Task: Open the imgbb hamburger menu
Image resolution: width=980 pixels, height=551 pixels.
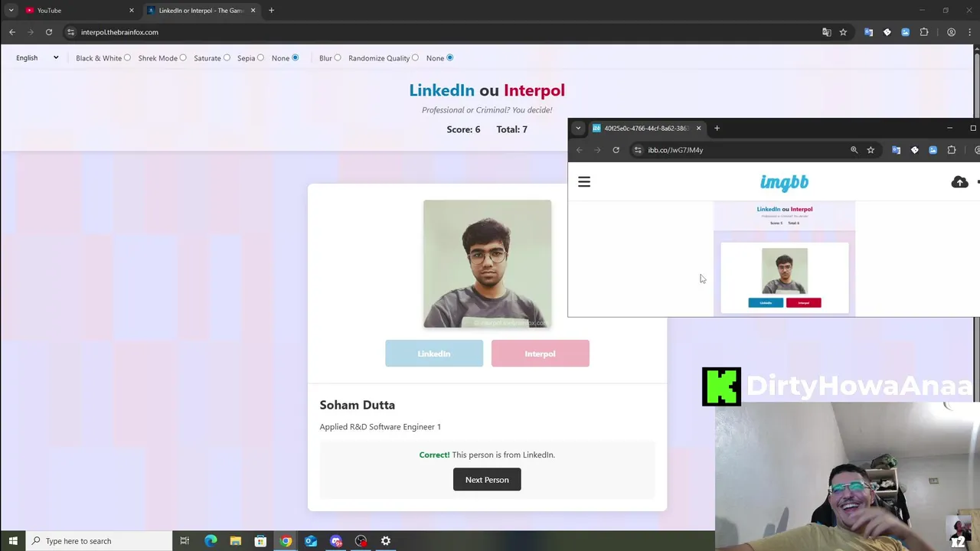Action: click(584, 181)
